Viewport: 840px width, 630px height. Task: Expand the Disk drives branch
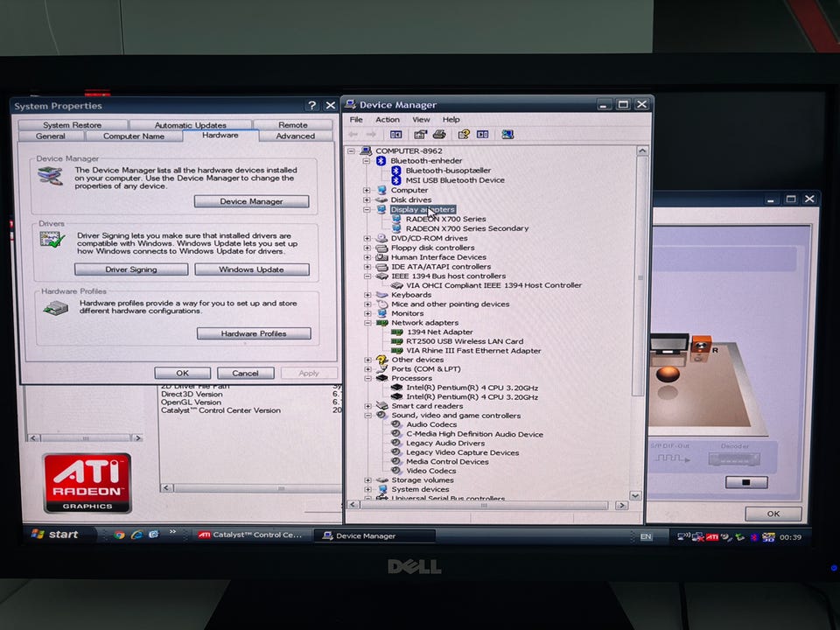click(367, 199)
